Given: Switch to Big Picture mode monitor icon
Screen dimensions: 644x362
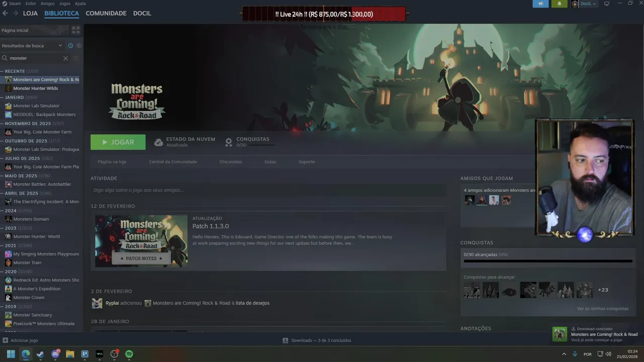Looking at the screenshot, I should pyautogui.click(x=606, y=4).
